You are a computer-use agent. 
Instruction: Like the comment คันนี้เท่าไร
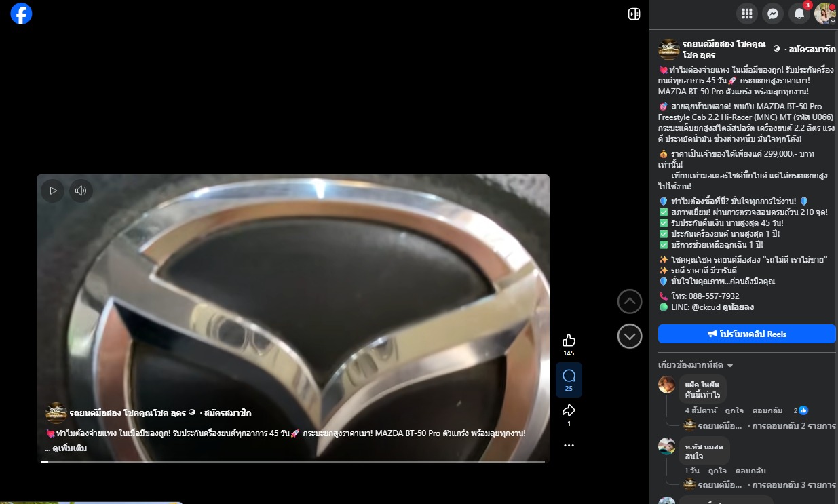[734, 410]
